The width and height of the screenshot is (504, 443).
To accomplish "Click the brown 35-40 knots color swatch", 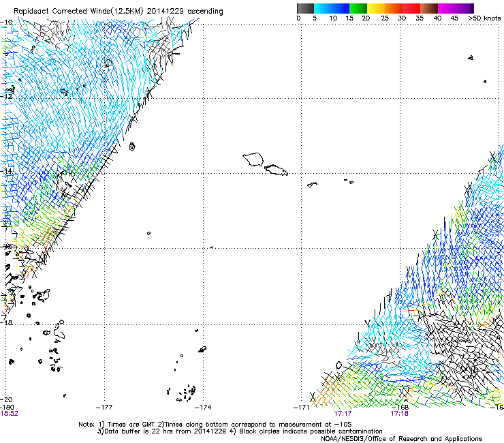I will click(429, 8).
